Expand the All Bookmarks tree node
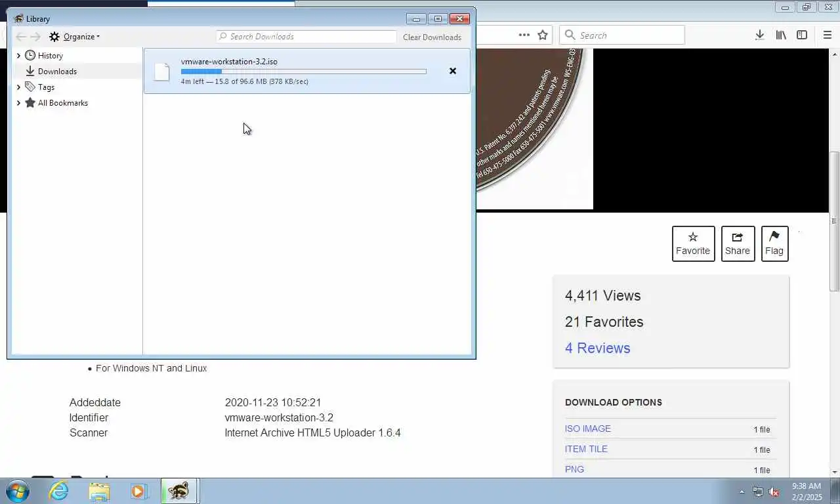Viewport: 840px width, 504px height. tap(18, 102)
